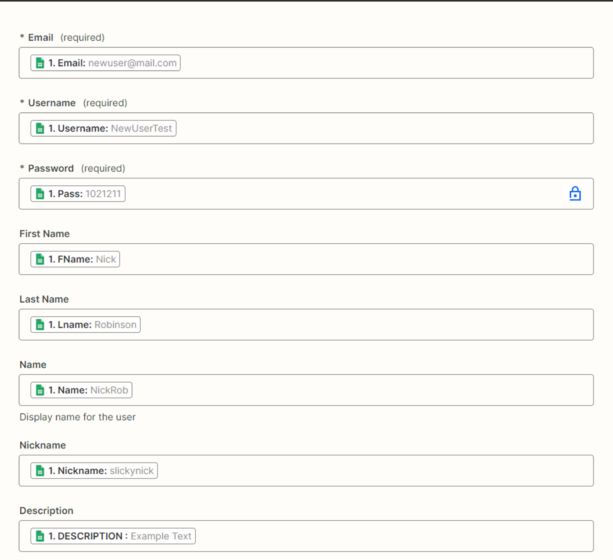
Task: Click the 'Last Name' label
Action: click(44, 299)
